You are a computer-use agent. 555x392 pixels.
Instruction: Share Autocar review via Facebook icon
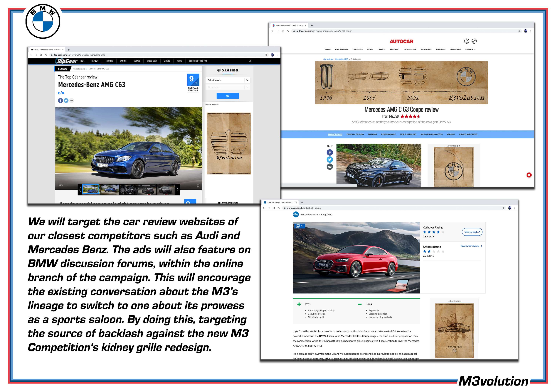tap(330, 152)
